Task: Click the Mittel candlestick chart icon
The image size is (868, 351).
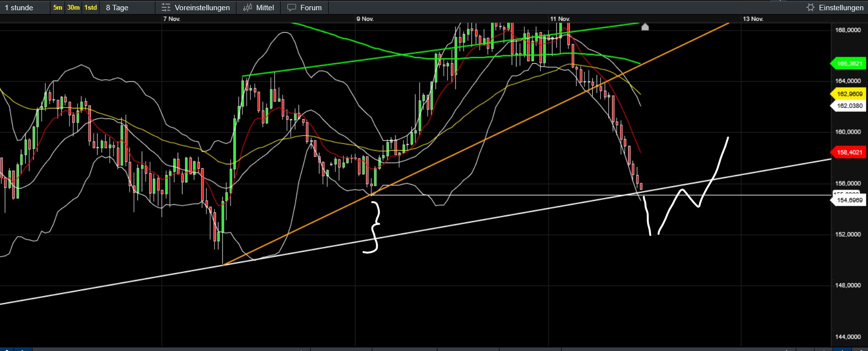Action: pyautogui.click(x=248, y=8)
